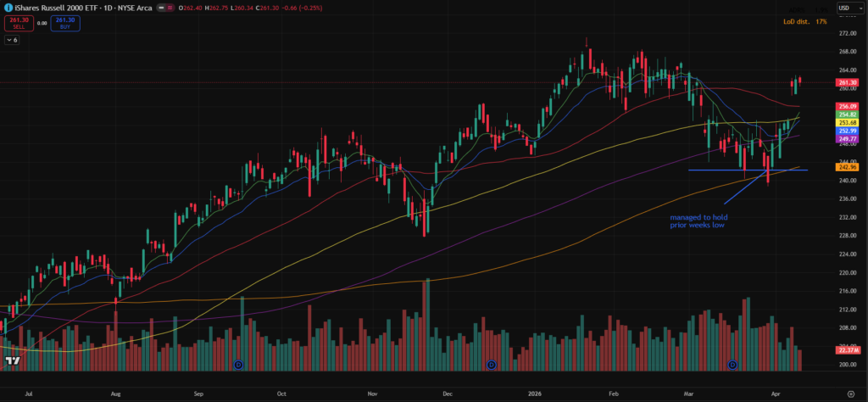
Task: Open the USD currency dropdown
Action: 848,8
